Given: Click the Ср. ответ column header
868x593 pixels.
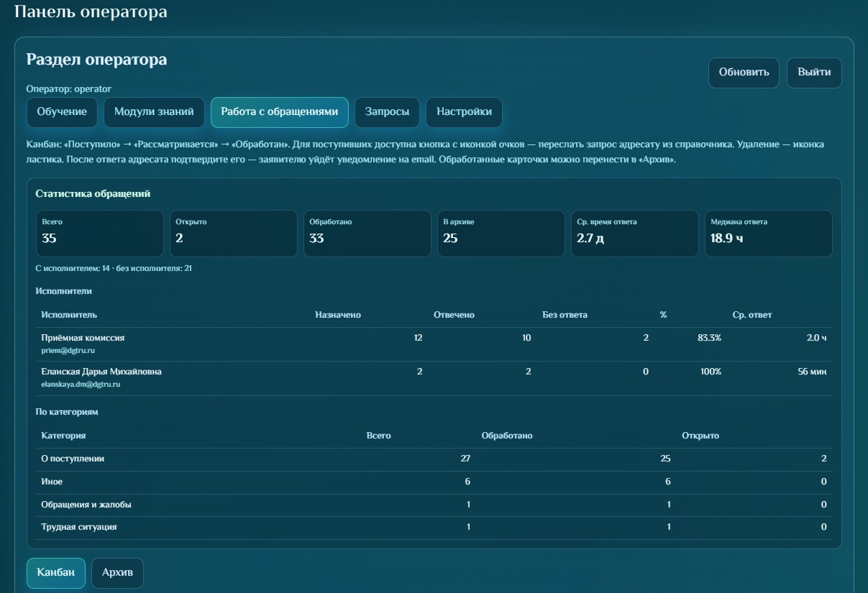Looking at the screenshot, I should 752,315.
